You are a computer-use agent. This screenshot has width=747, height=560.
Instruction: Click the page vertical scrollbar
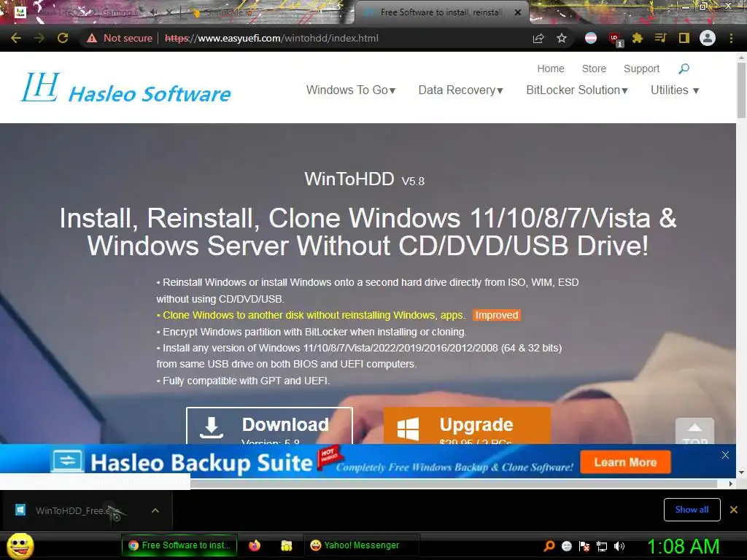point(741,90)
